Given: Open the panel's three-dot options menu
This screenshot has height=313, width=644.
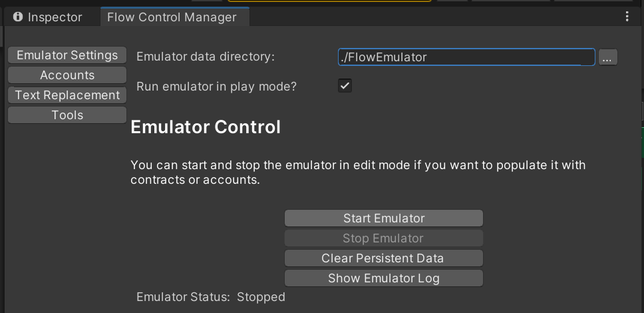Looking at the screenshot, I should point(627,17).
